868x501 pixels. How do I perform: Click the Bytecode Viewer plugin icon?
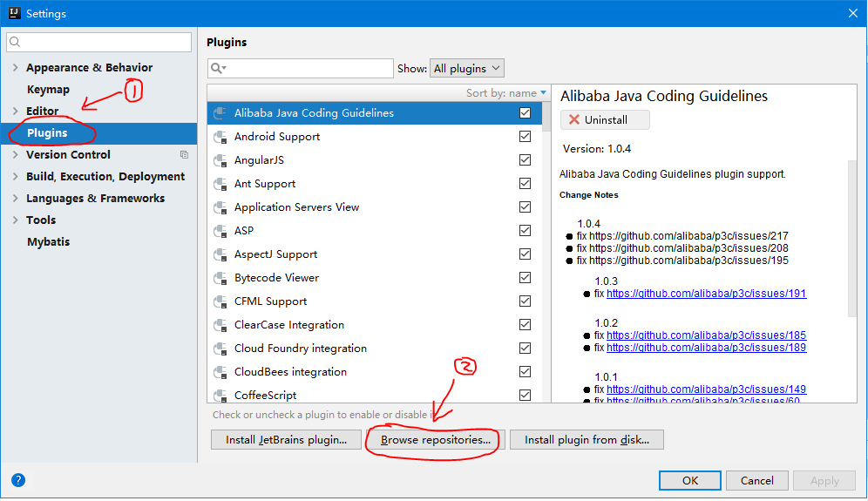tap(220, 278)
